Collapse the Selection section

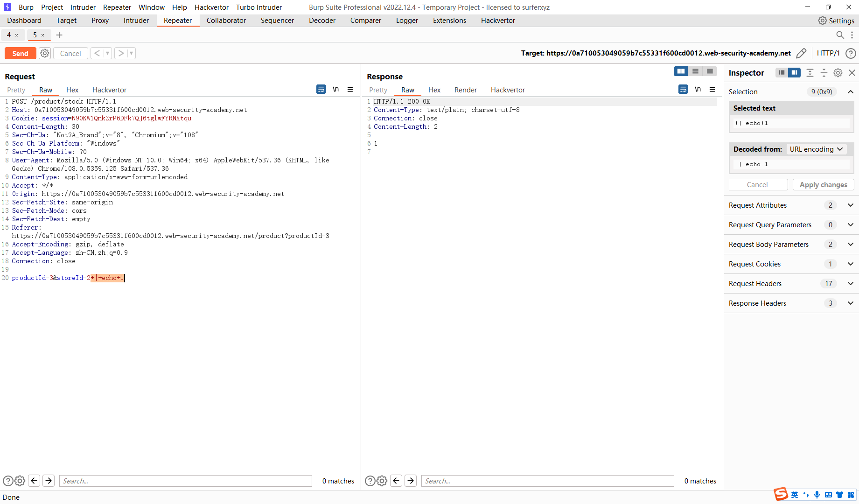[851, 92]
